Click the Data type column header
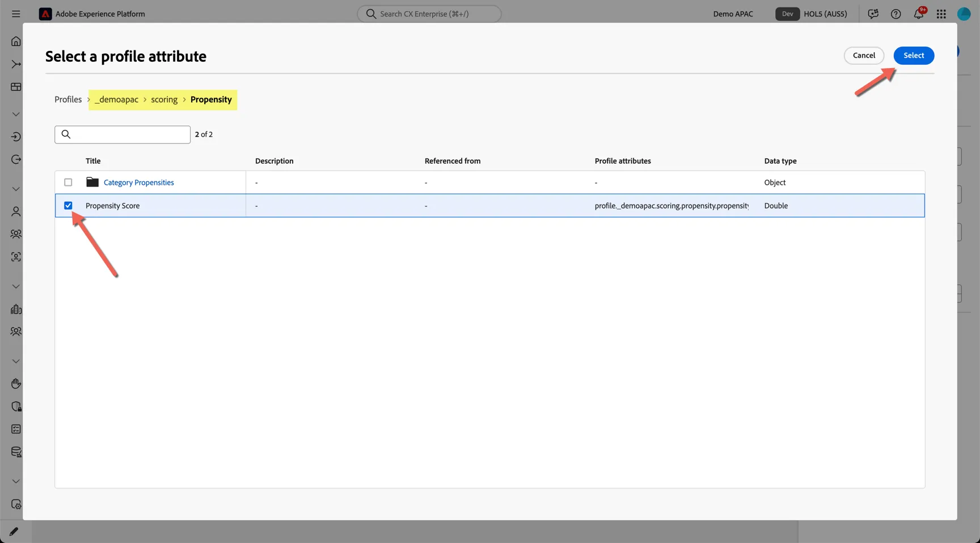Screen dimensions: 980x543 pyautogui.click(x=780, y=161)
